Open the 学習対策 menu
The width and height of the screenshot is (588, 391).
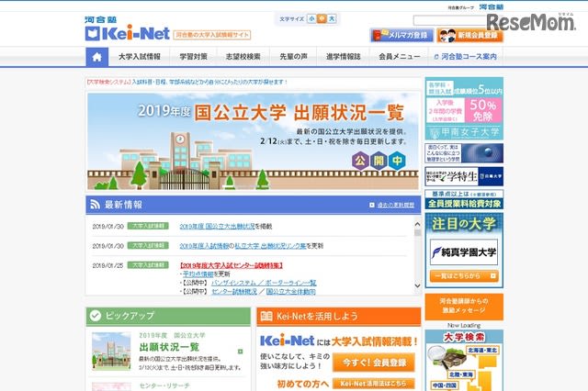[193, 57]
